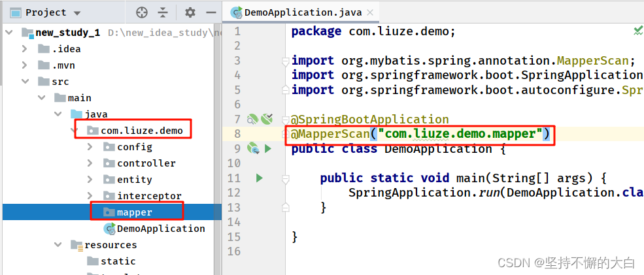
Task: Select the java source root folder icon
Action: 76,114
